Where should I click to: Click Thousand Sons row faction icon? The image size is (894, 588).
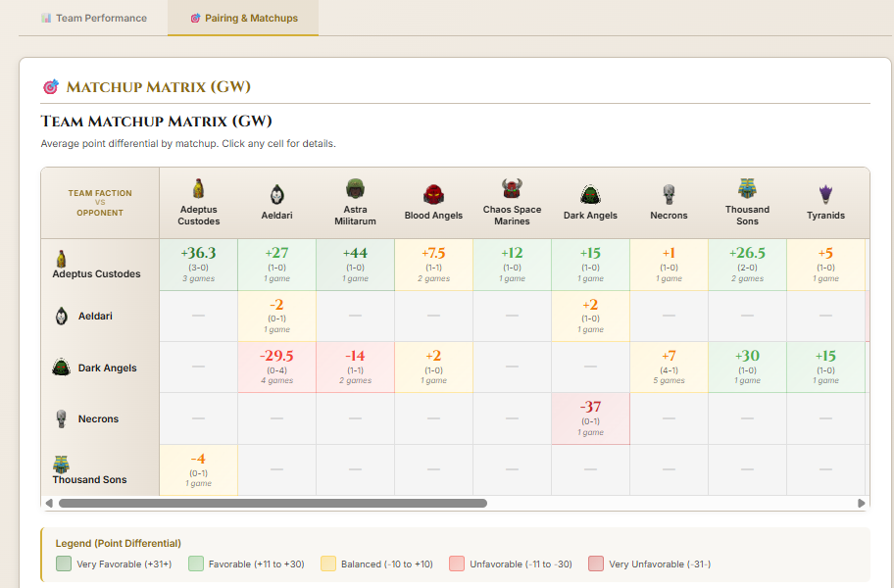tap(61, 465)
